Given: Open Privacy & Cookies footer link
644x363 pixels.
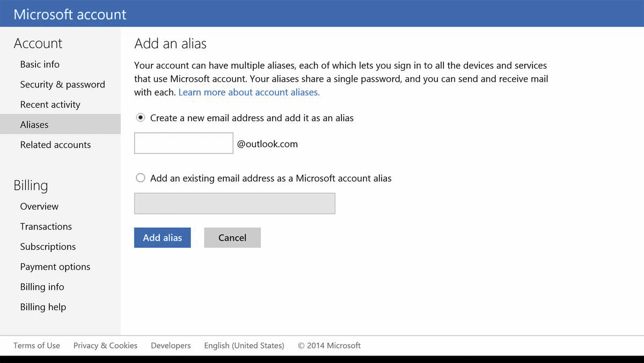Looking at the screenshot, I should point(105,345).
